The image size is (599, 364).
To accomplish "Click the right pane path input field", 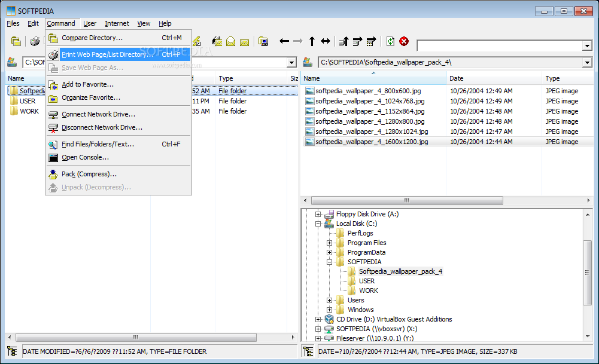I will 451,62.
